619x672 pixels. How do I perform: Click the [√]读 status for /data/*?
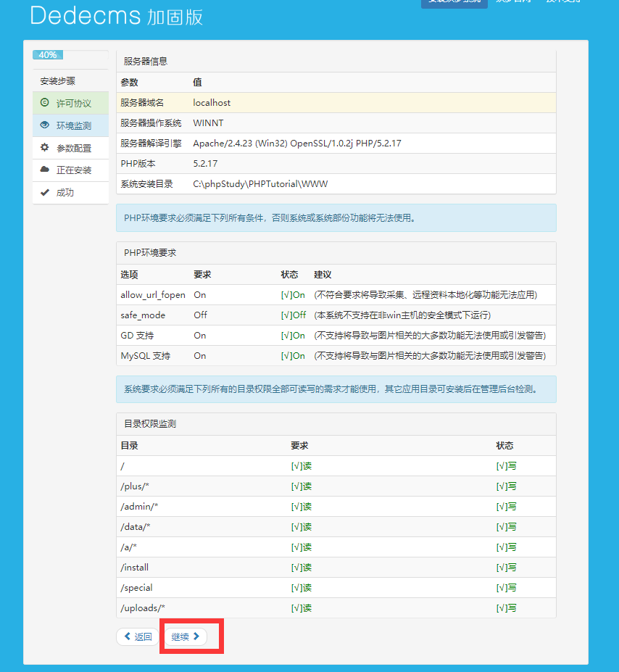tap(302, 527)
